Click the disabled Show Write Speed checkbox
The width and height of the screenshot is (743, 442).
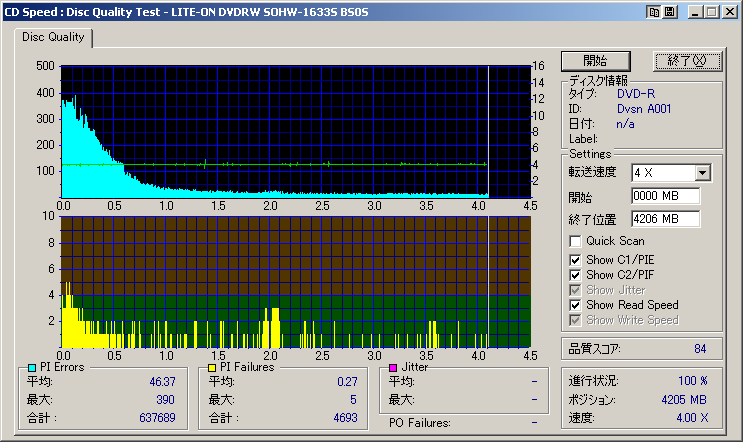(x=575, y=320)
